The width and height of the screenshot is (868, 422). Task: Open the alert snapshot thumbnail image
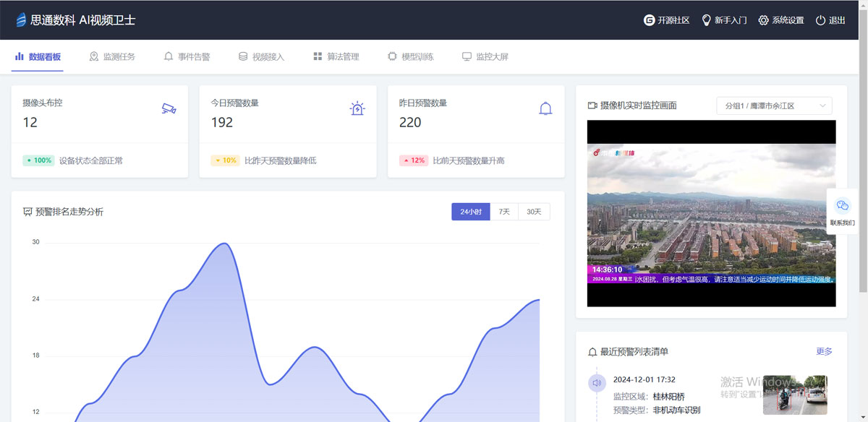(795, 395)
